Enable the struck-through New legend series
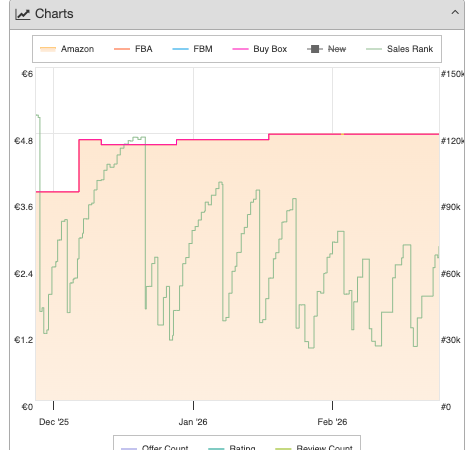474x450 pixels. (327, 49)
